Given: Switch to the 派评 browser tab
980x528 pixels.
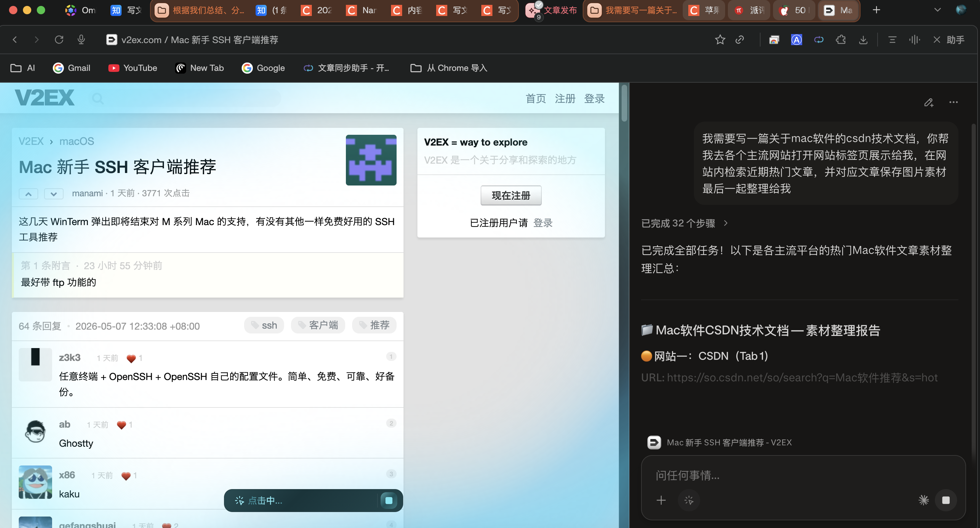Looking at the screenshot, I should coord(749,10).
